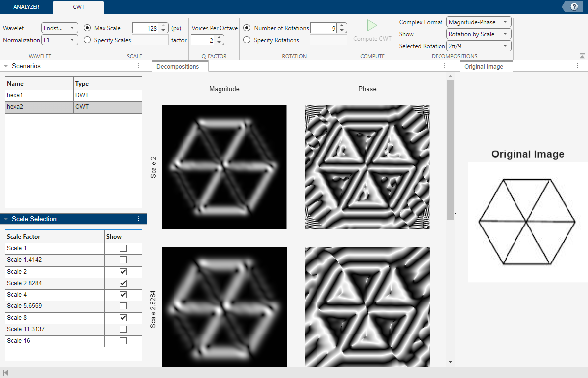Click the Compute CWT play icon

371,26
